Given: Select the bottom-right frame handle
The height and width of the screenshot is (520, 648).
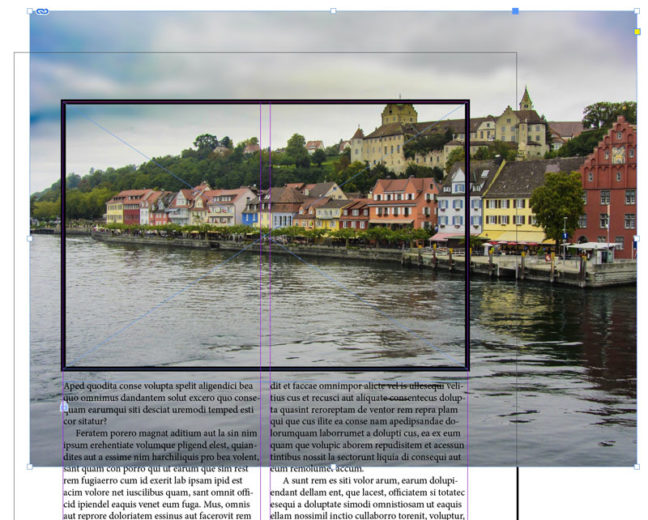Looking at the screenshot, I should tap(637, 467).
